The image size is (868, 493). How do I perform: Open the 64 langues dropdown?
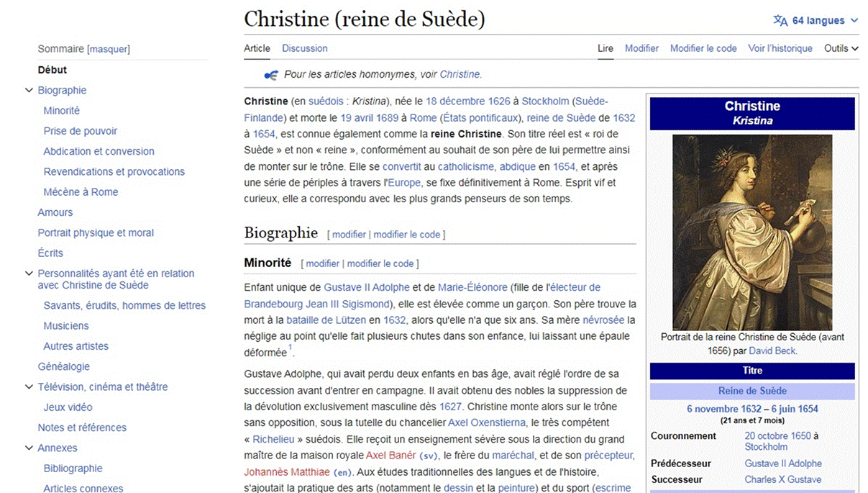[x=816, y=20]
